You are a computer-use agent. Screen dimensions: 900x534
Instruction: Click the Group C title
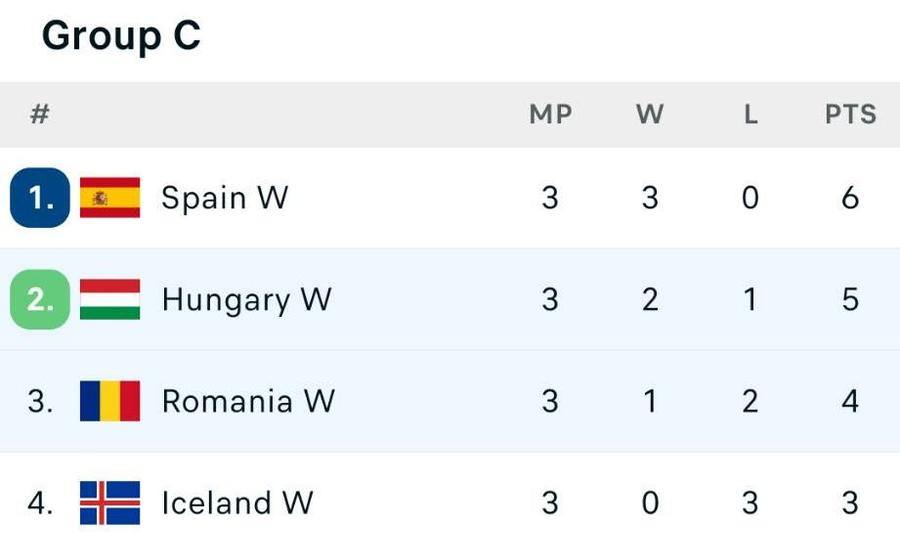point(122,35)
